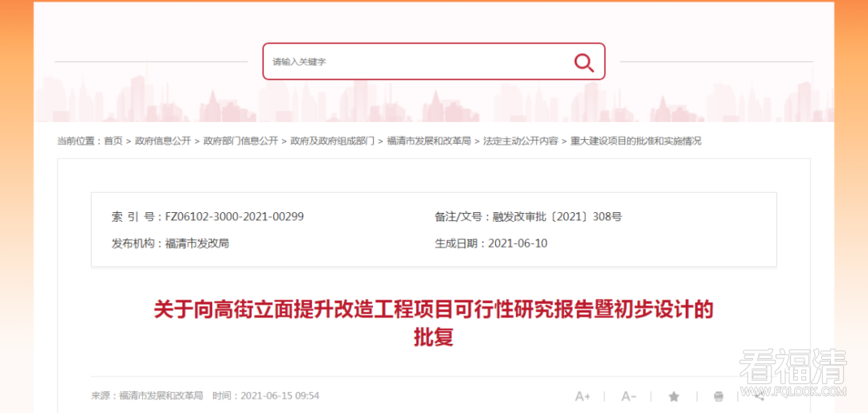868x413 pixels.
Task: Click the magnifying glass search icon
Action: [583, 62]
